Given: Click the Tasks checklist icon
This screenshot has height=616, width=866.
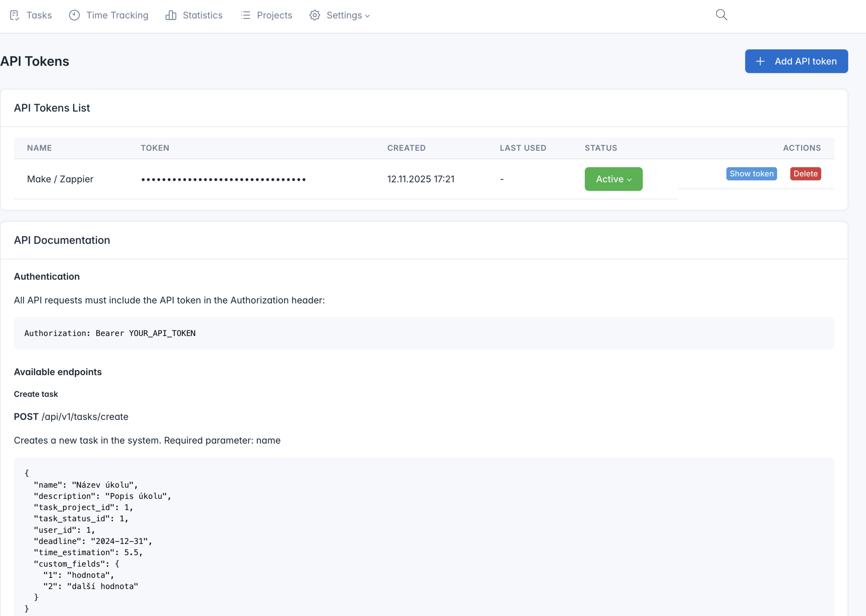Looking at the screenshot, I should (15, 15).
